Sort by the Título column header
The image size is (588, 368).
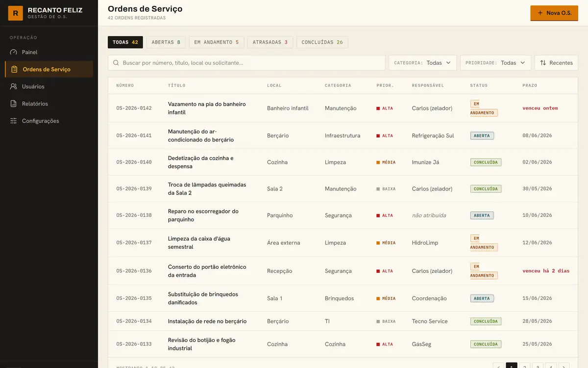click(x=176, y=85)
